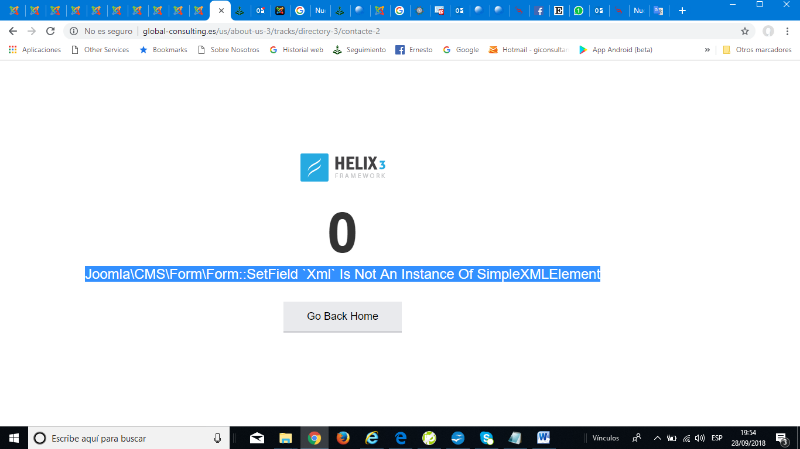Screen dimensions: 800x449
Task: Open the Ernesto Facebook bookmark
Action: click(x=414, y=49)
